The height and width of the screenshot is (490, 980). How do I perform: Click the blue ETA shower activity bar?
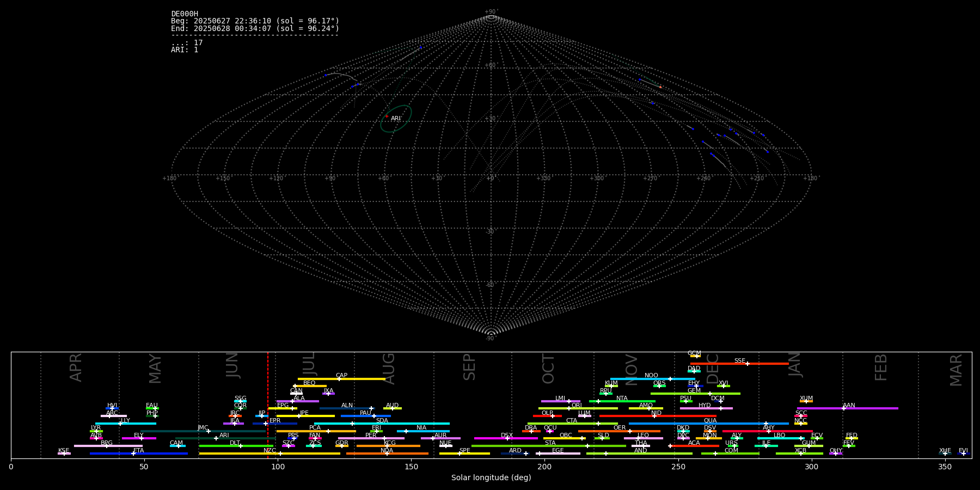pos(139,454)
